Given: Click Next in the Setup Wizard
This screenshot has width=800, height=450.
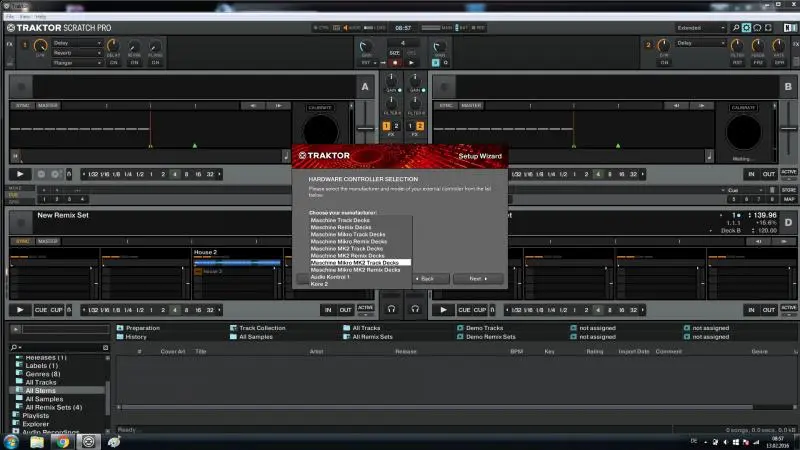Looking at the screenshot, I should pos(477,279).
